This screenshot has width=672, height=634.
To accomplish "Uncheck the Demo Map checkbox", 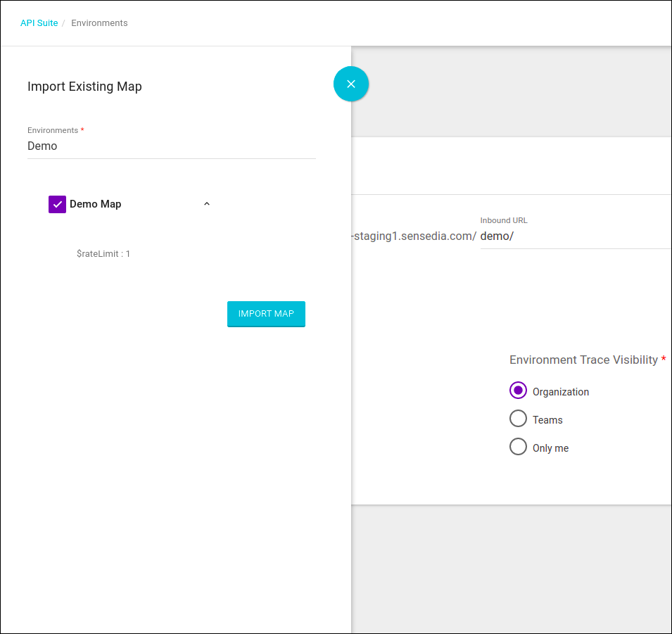I will (x=57, y=204).
